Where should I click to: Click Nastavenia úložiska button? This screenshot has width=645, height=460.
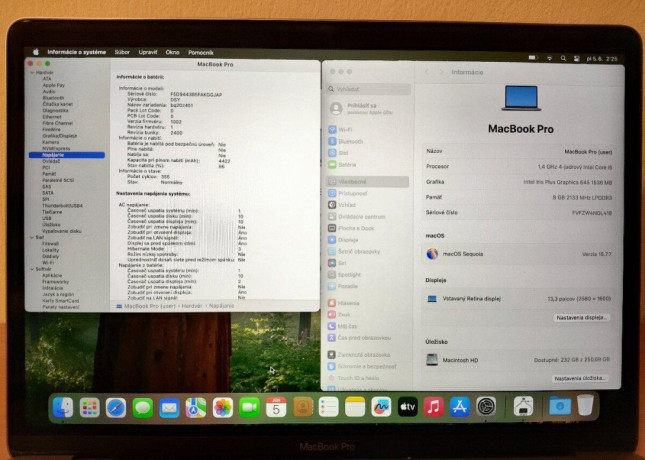click(580, 378)
